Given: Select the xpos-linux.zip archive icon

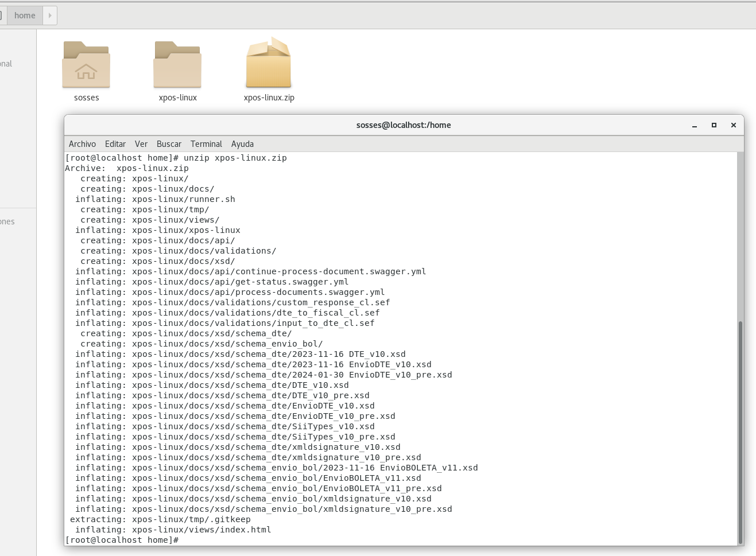Looking at the screenshot, I should pos(269,63).
